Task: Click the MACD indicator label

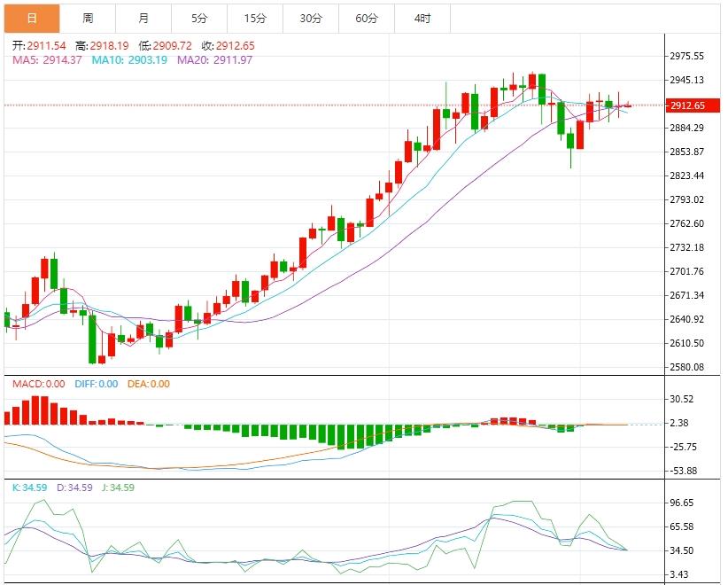Action: [x=38, y=384]
